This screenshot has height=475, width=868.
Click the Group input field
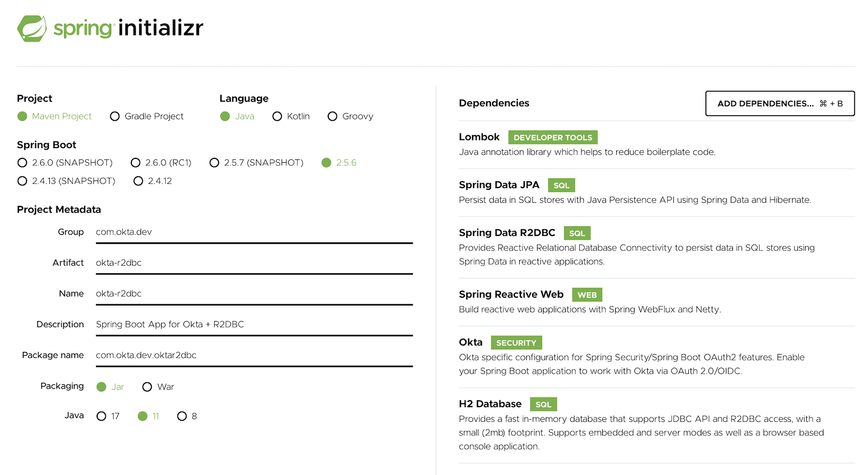click(x=254, y=232)
